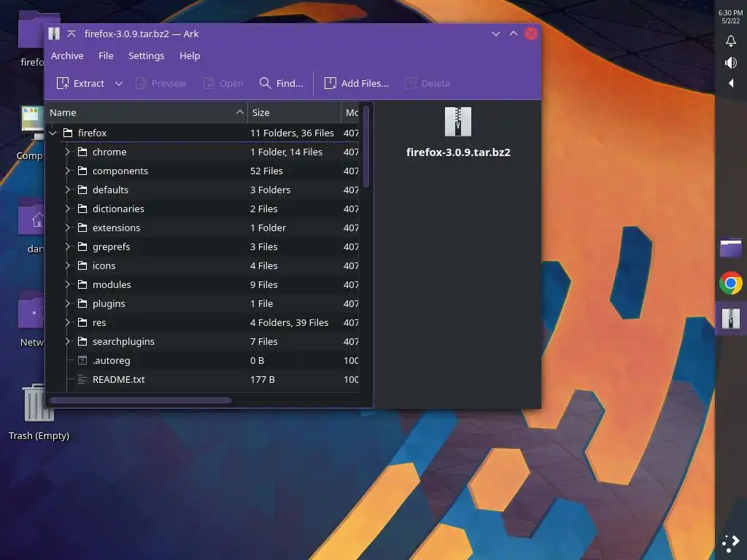The width and height of the screenshot is (747, 560).
Task: Click the horizontal scrollbar of file list
Action: [141, 400]
